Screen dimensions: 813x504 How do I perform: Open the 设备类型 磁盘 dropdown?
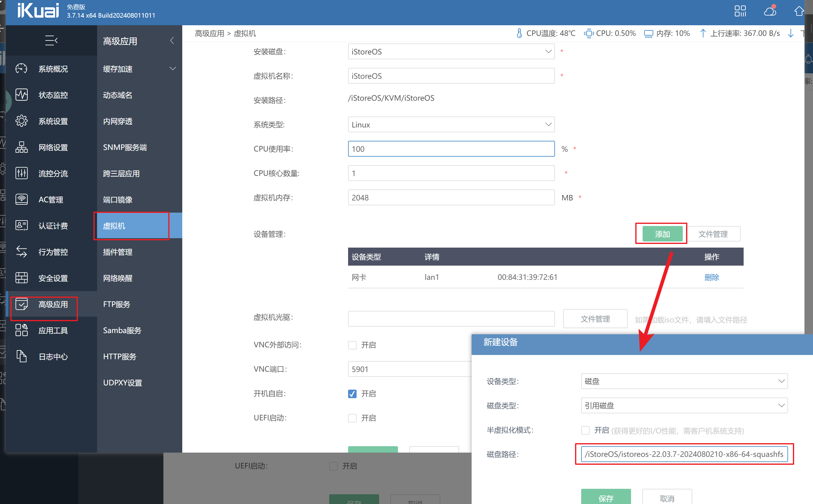coord(684,381)
